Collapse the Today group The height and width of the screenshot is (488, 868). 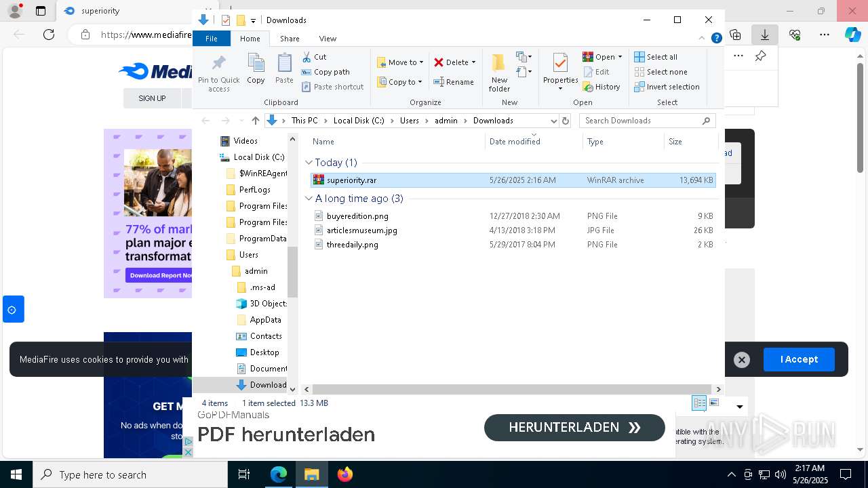pyautogui.click(x=309, y=163)
